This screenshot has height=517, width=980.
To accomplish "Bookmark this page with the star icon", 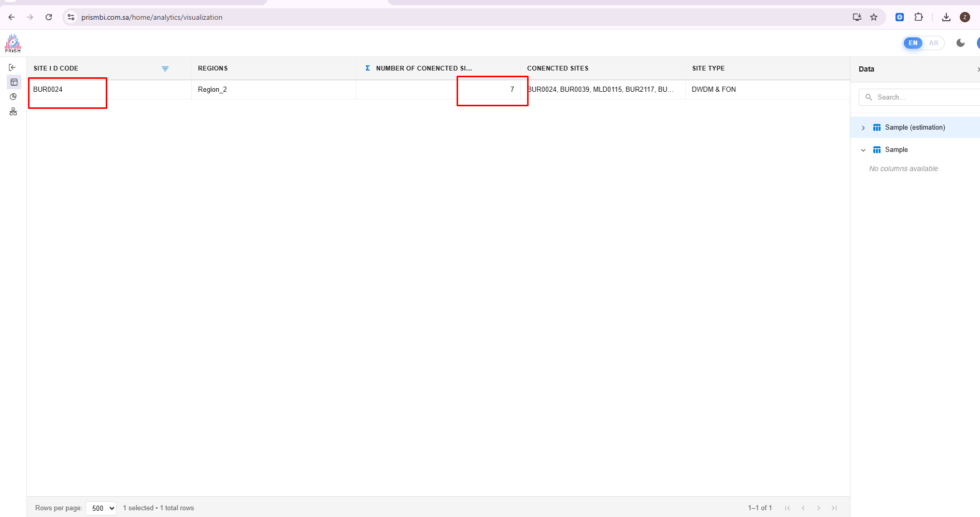I will [874, 17].
